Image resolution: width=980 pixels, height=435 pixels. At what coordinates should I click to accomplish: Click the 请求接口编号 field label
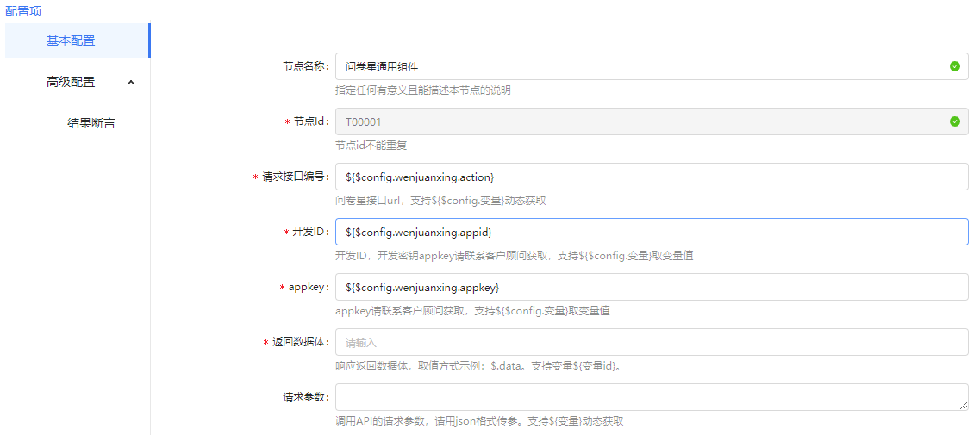click(x=296, y=177)
